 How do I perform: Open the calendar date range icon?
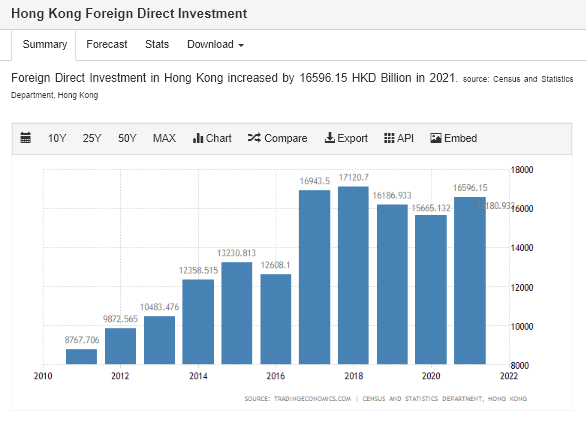[25, 138]
